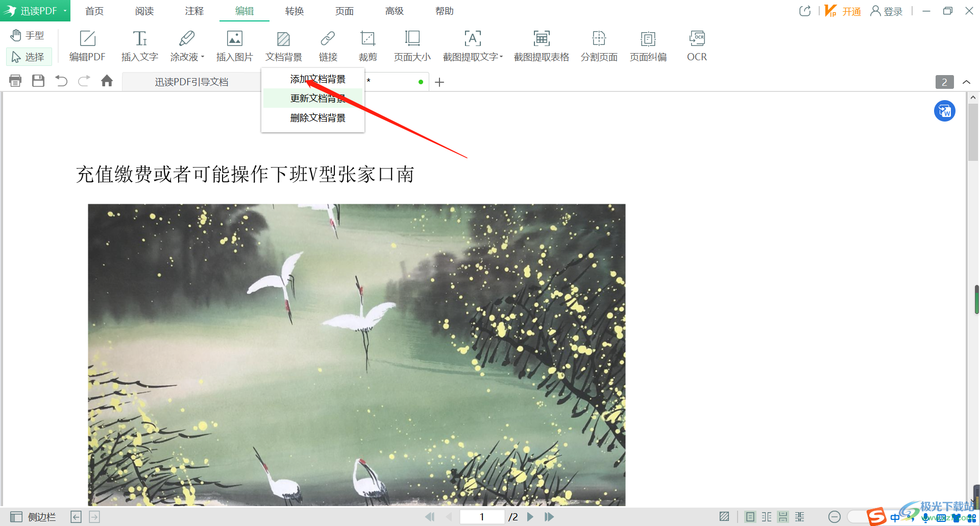Screen dimensions: 980x526
Task: Select the 编辑 ribbon tab
Action: [244, 11]
